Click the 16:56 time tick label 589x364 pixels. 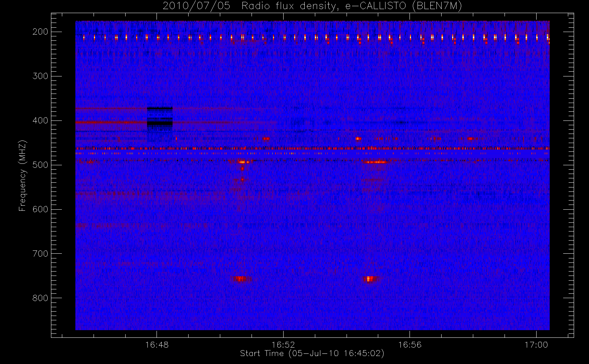(x=410, y=345)
